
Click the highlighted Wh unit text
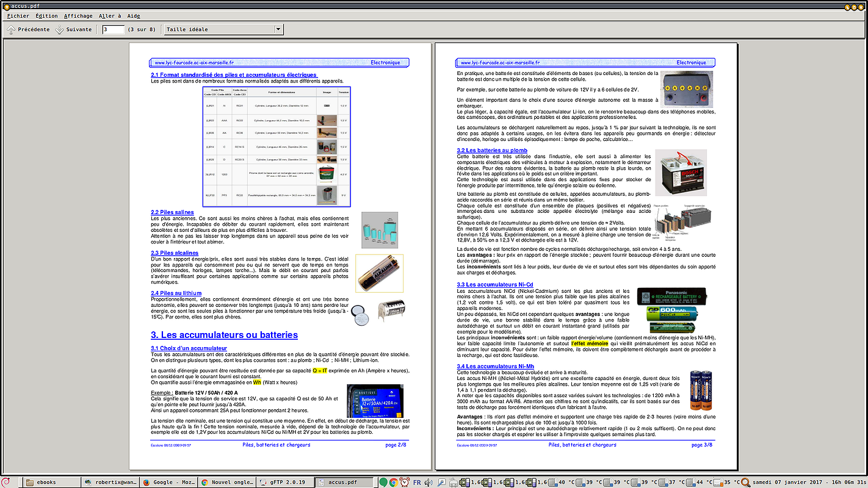pyautogui.click(x=257, y=382)
